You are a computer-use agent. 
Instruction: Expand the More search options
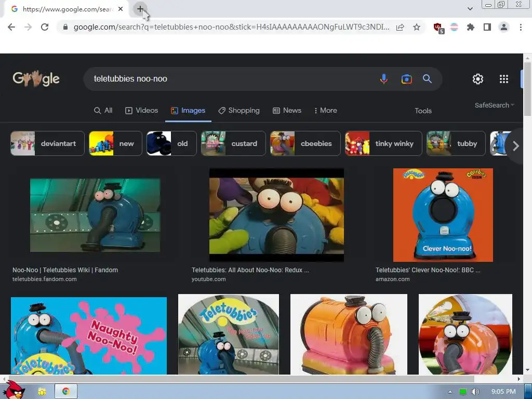click(325, 111)
